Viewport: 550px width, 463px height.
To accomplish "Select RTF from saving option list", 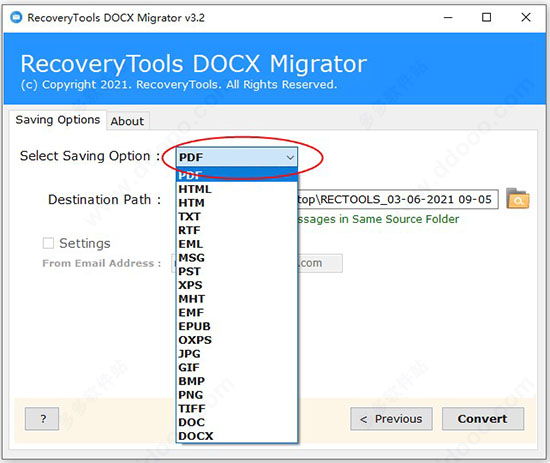I will [237, 230].
